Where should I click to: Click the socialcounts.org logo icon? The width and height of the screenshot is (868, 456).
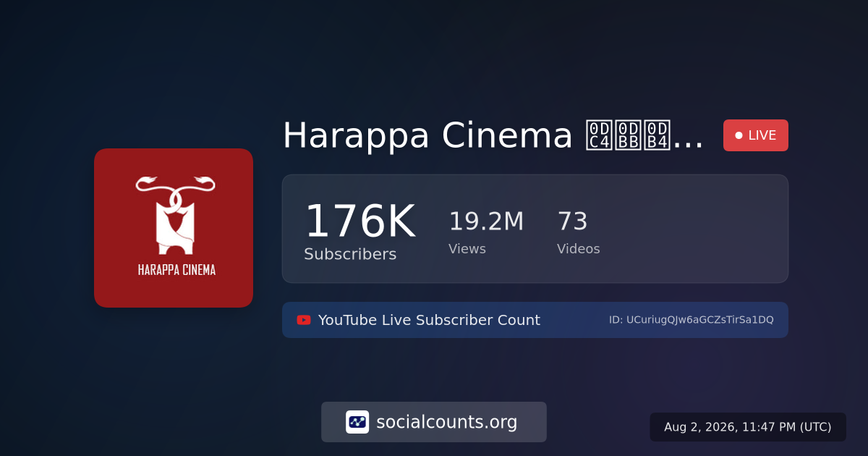point(357,422)
